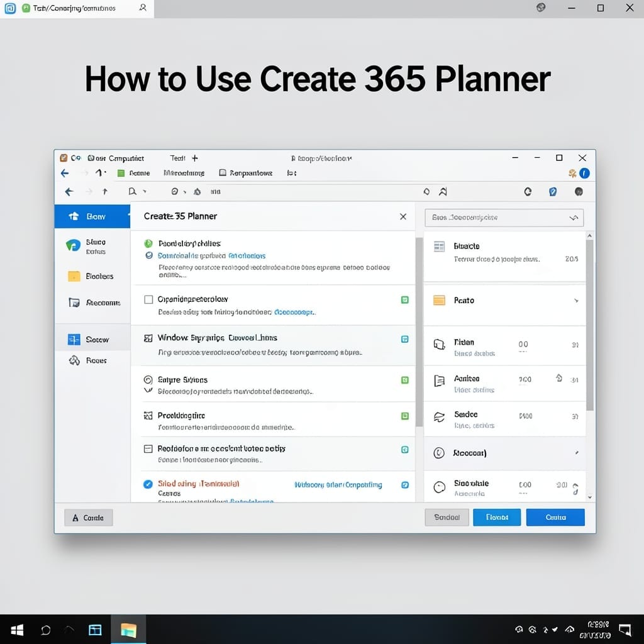Switch to the Ronpantowe tab
The width and height of the screenshot is (644, 644).
click(246, 173)
